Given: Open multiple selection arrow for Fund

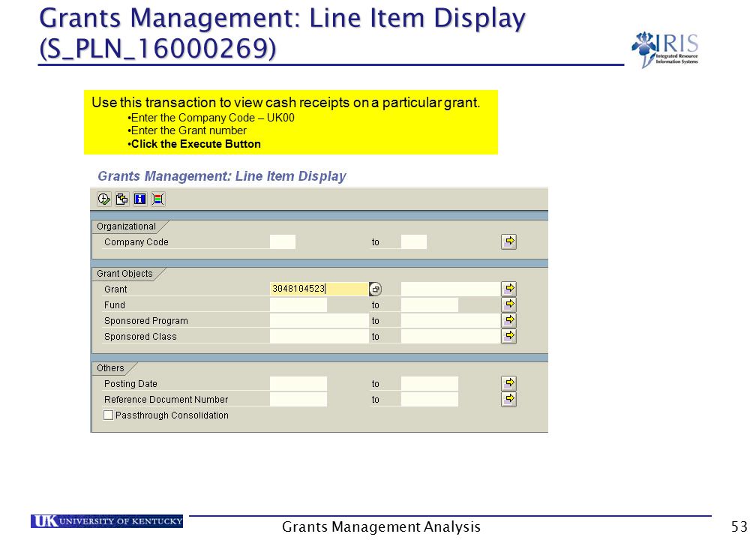Looking at the screenshot, I should (508, 304).
